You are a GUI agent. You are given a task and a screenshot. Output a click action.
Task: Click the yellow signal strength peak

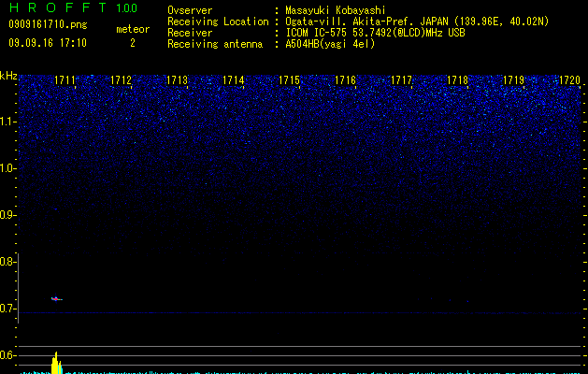click(x=56, y=363)
